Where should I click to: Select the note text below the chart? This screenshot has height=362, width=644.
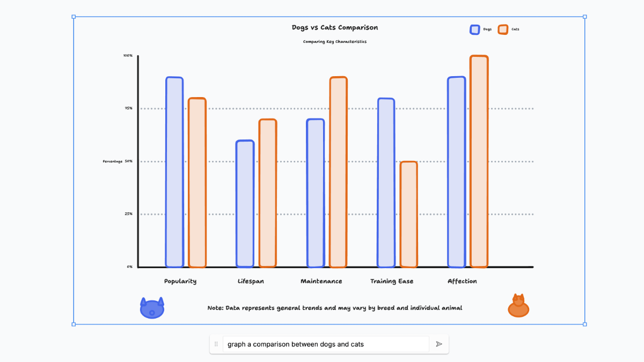click(x=335, y=308)
